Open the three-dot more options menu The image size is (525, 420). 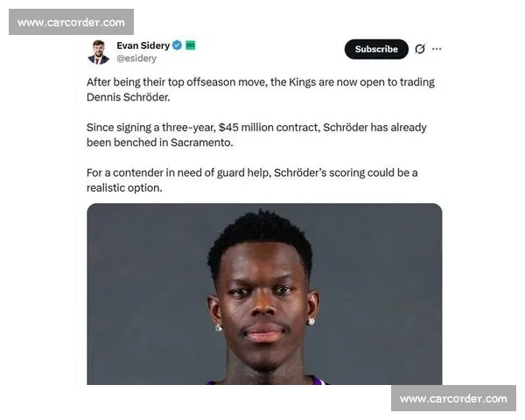click(x=437, y=49)
